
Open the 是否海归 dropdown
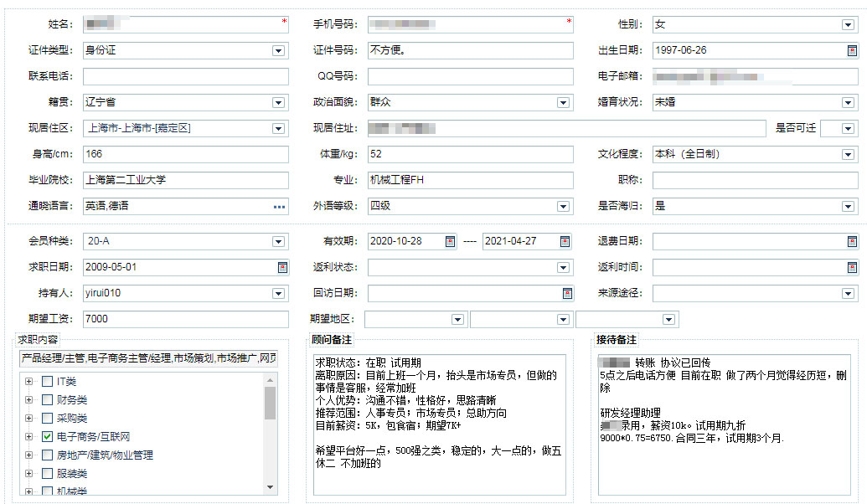click(x=848, y=207)
